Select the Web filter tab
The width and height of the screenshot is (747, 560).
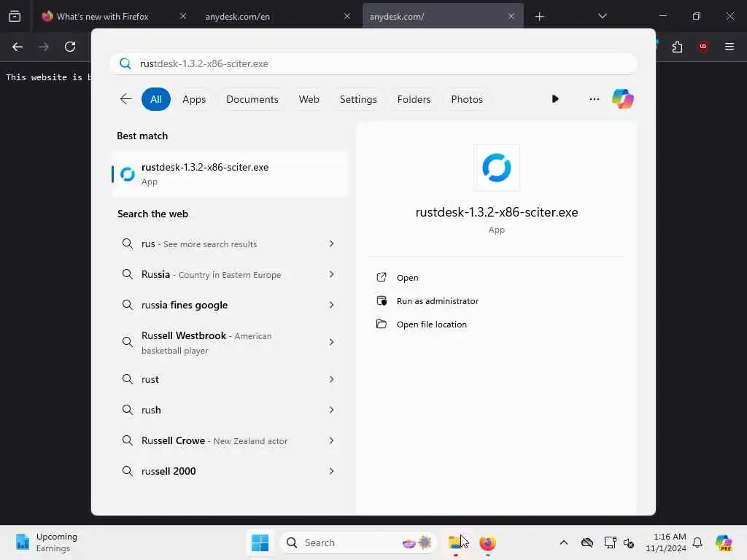click(309, 99)
